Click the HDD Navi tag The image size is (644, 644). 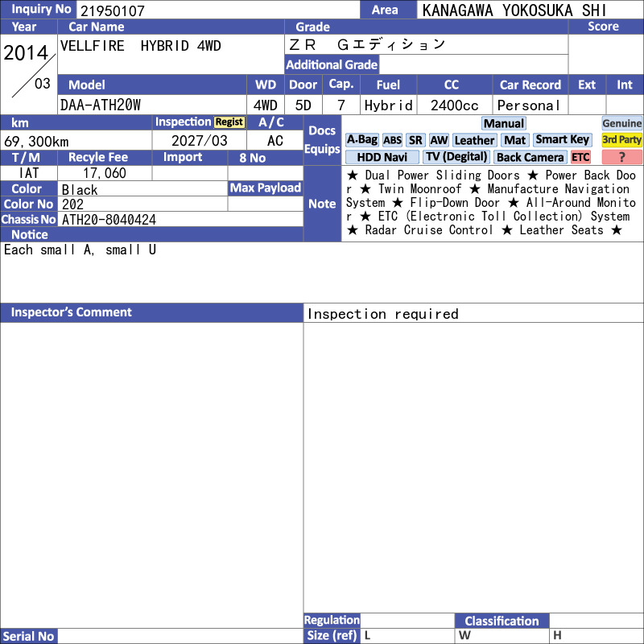pos(382,157)
